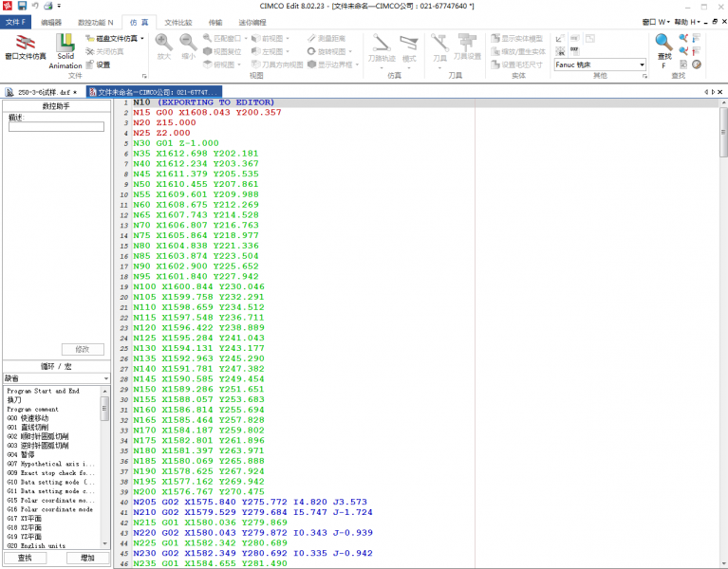Open quick access toolbar customize arrow
728x569 pixels.
pos(59,6)
